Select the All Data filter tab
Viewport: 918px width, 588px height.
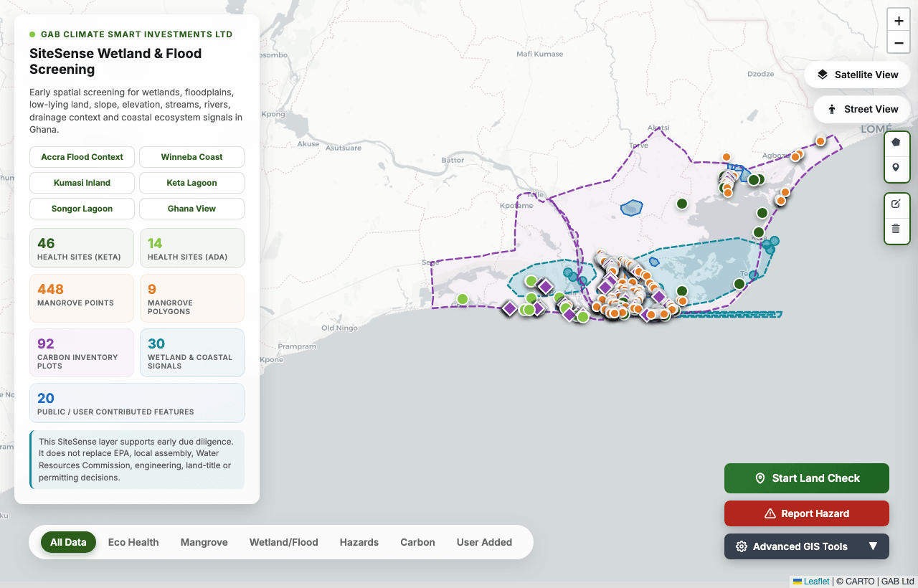(x=68, y=542)
